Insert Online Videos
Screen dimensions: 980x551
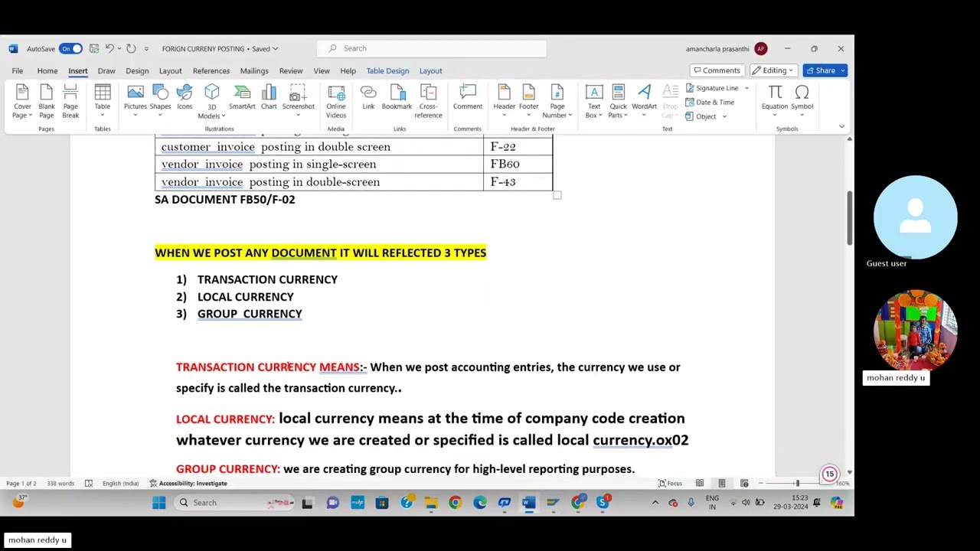336,101
